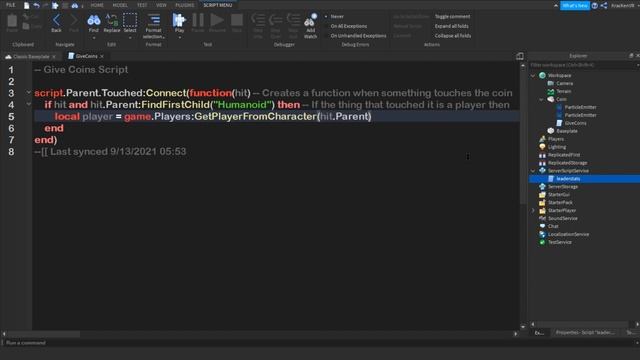Switch to the TEST ribbon tab
The width and height of the screenshot is (640, 360).
click(x=142, y=5)
